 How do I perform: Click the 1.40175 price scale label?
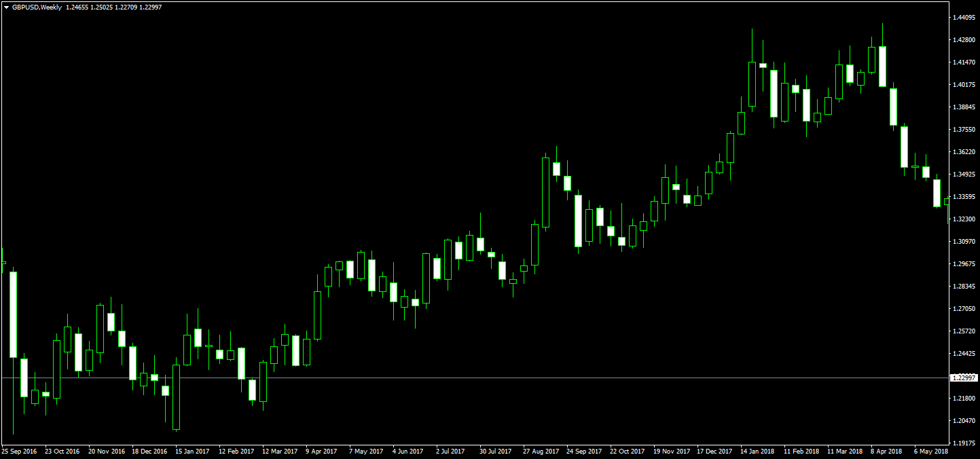click(964, 84)
